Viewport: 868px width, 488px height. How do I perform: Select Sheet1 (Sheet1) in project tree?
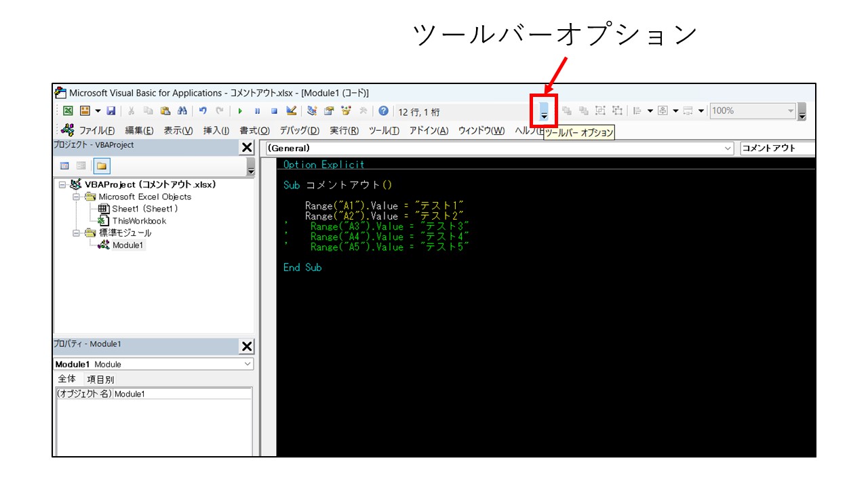click(x=144, y=209)
